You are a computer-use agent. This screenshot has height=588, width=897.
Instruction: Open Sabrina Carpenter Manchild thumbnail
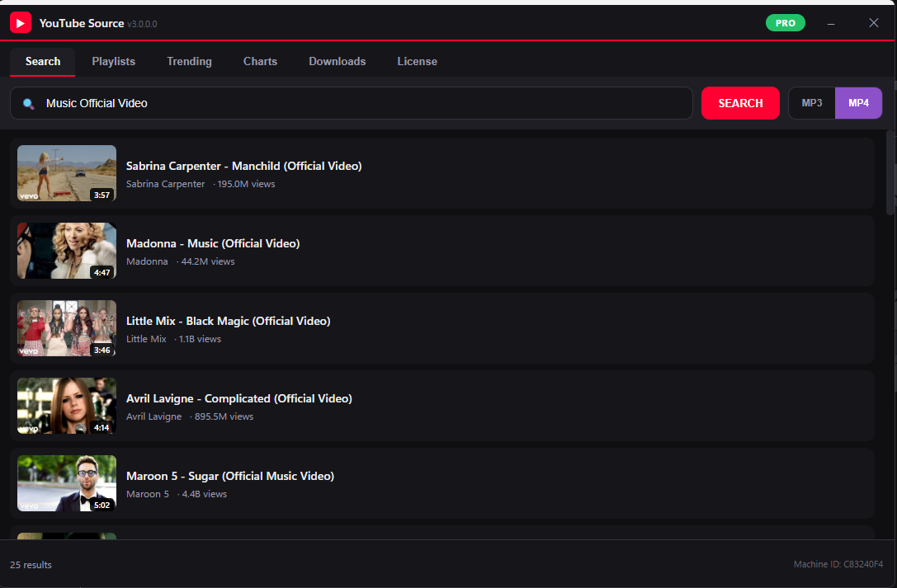67,173
